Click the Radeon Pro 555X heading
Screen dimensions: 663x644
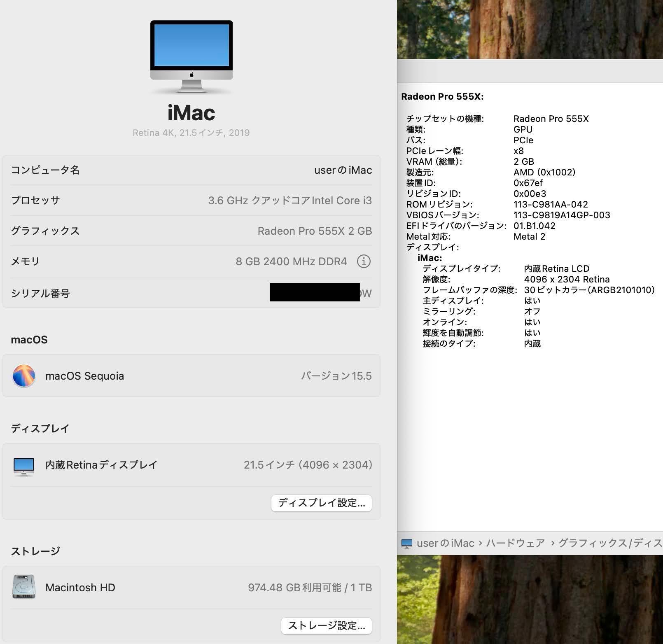tap(442, 96)
